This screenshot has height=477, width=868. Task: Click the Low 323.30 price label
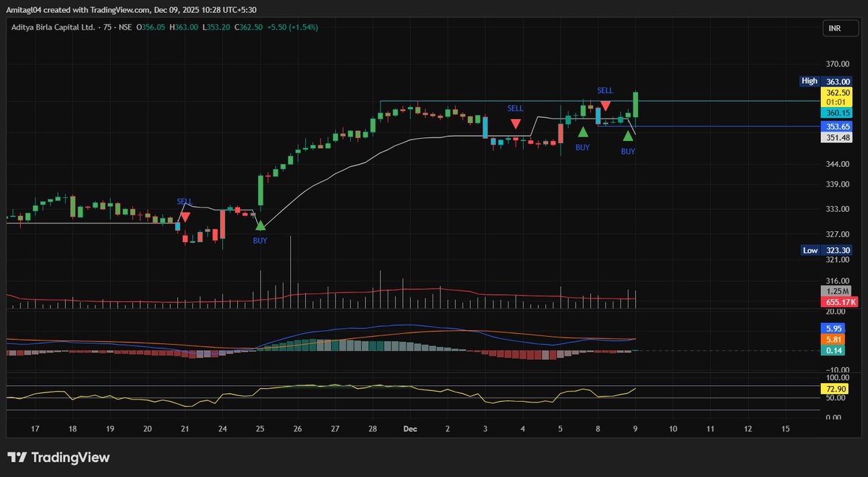pos(827,250)
